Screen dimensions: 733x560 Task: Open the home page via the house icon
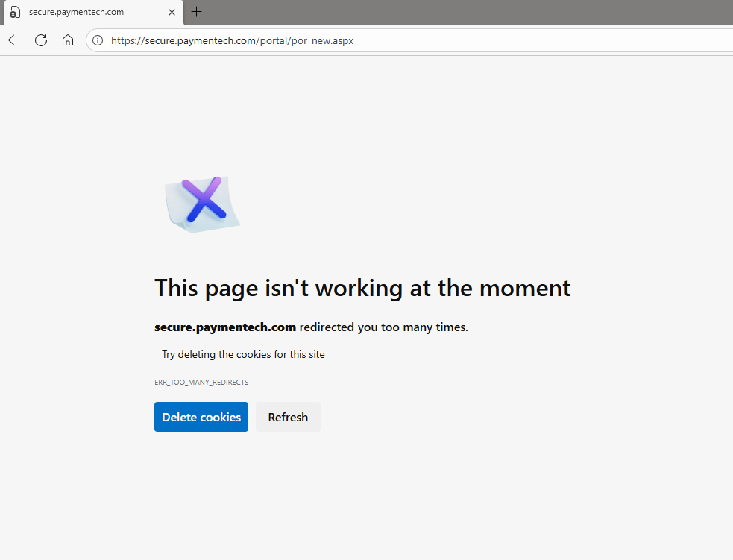[x=68, y=40]
